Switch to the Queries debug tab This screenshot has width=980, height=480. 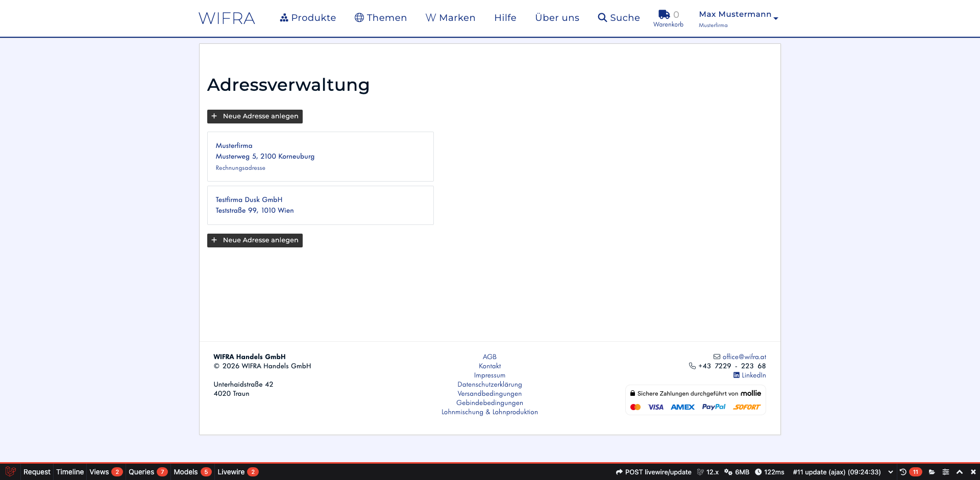[141, 472]
